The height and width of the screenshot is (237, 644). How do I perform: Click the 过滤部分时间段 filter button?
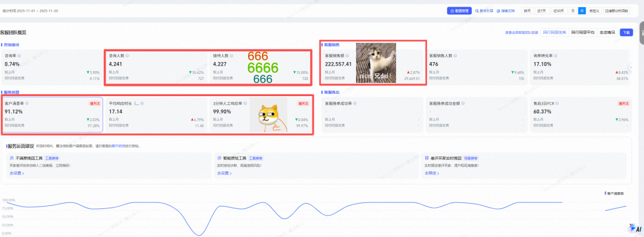(617, 11)
